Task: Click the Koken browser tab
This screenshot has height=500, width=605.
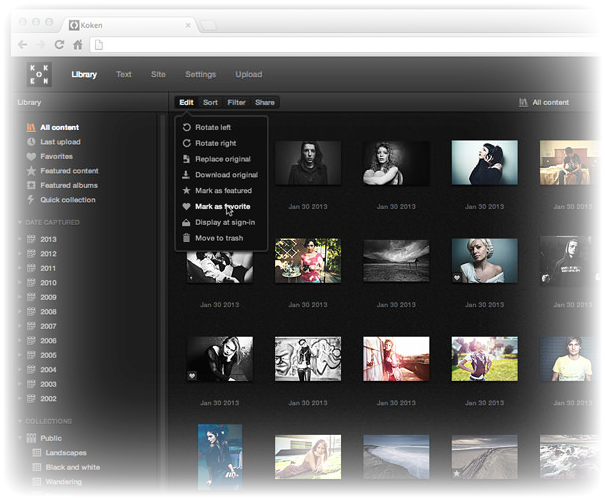Action: 129,25
